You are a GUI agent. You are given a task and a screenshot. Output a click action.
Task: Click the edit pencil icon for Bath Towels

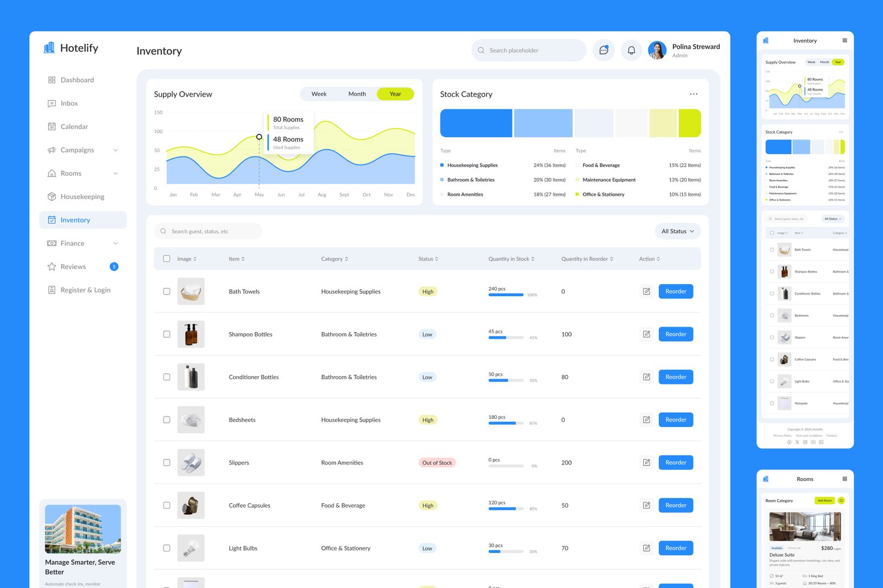click(646, 291)
